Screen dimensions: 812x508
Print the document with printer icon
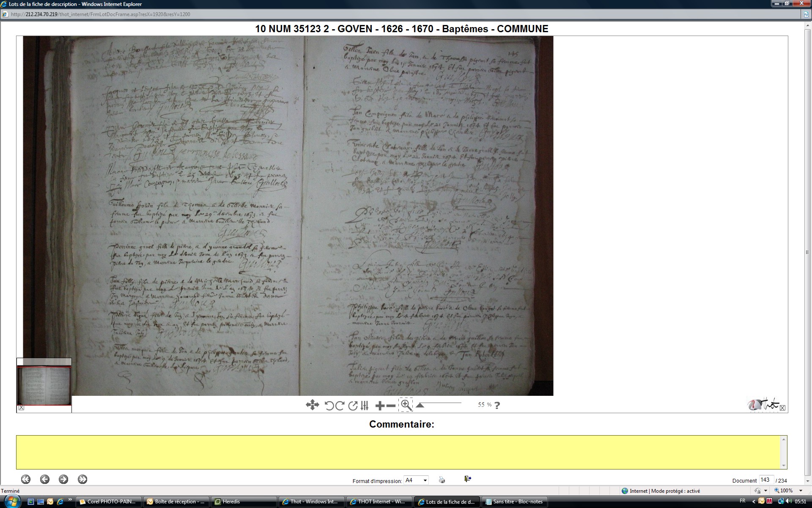coord(442,480)
